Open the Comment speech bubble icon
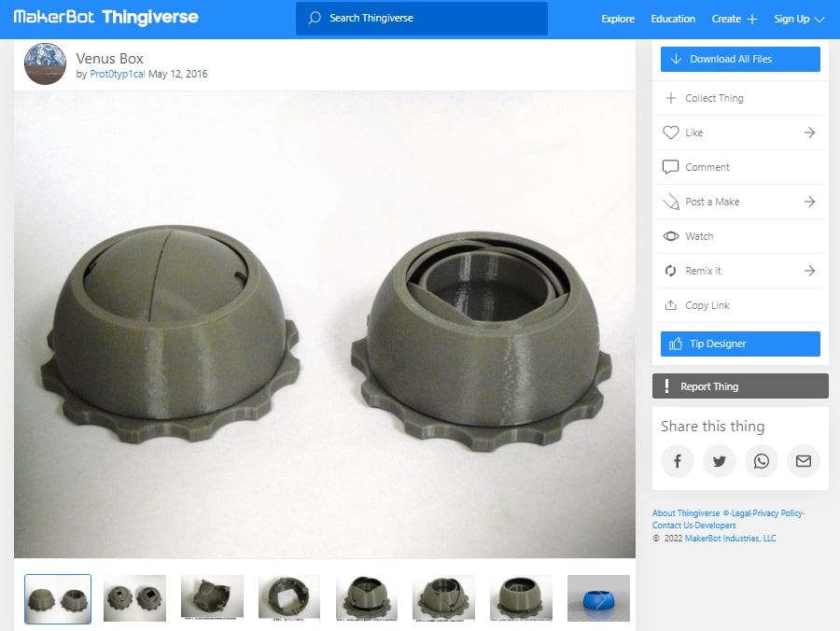 click(x=670, y=167)
